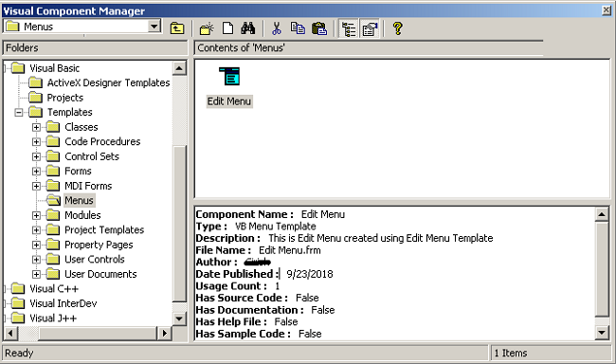Image resolution: width=616 pixels, height=364 pixels.
Task: Select the Visual J++ folder
Action: tap(53, 318)
